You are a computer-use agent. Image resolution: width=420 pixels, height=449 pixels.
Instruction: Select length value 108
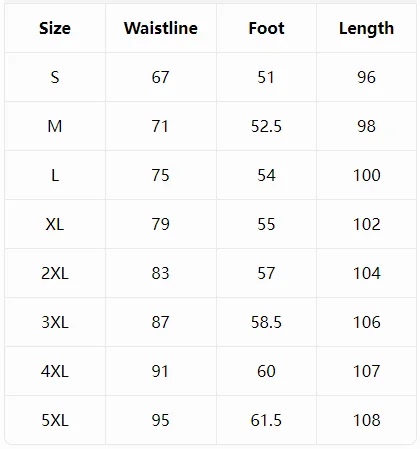point(367,420)
